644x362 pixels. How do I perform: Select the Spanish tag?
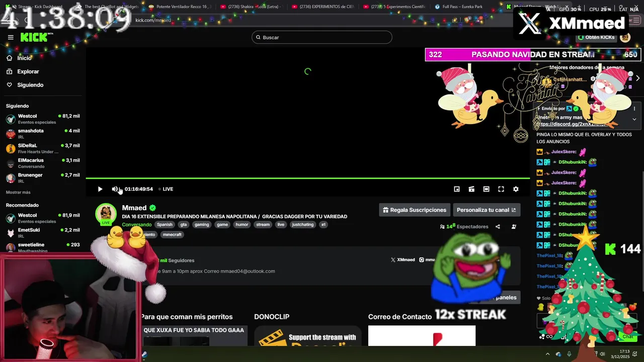(165, 225)
